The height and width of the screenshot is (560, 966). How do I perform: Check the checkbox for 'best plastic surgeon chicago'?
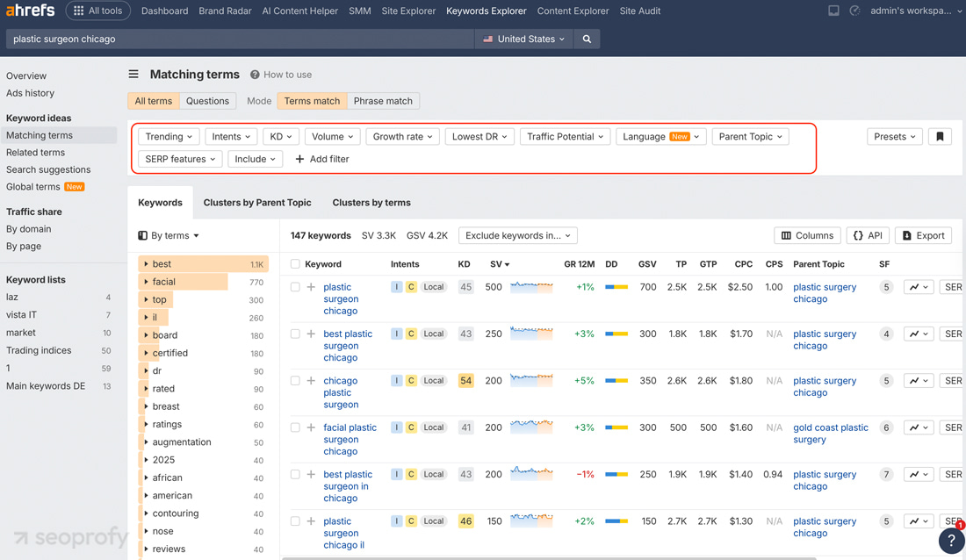(x=294, y=334)
